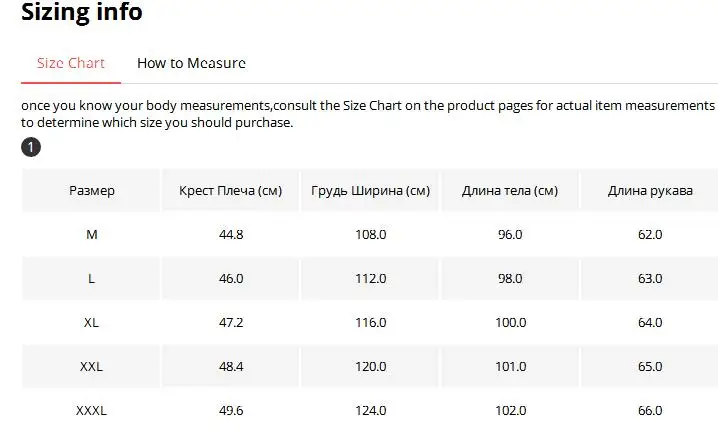
Task: Click the Крест Плеча (см) column header
Action: point(230,190)
